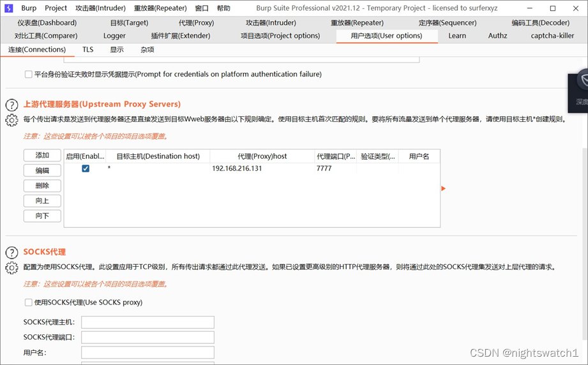Click 删除 button to remove rule
This screenshot has width=588, height=365.
click(x=42, y=186)
